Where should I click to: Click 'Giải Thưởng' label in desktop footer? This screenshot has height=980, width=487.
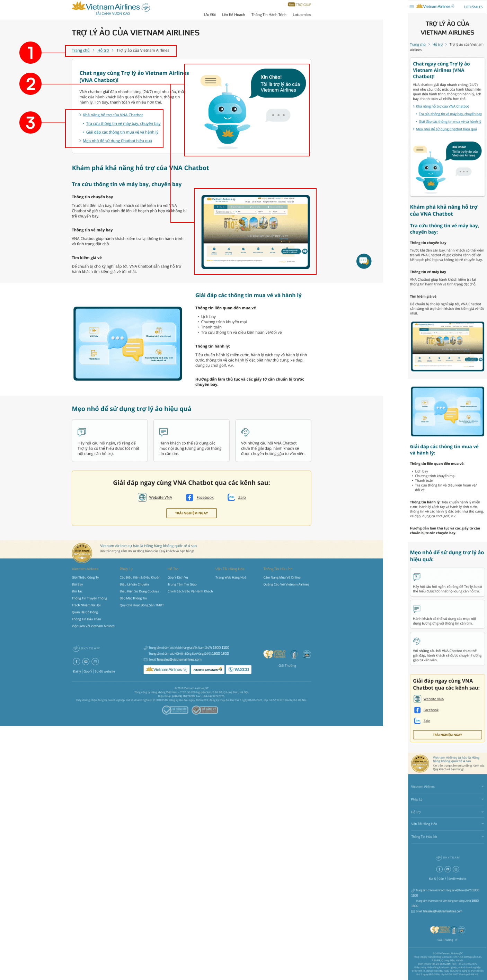[287, 666]
